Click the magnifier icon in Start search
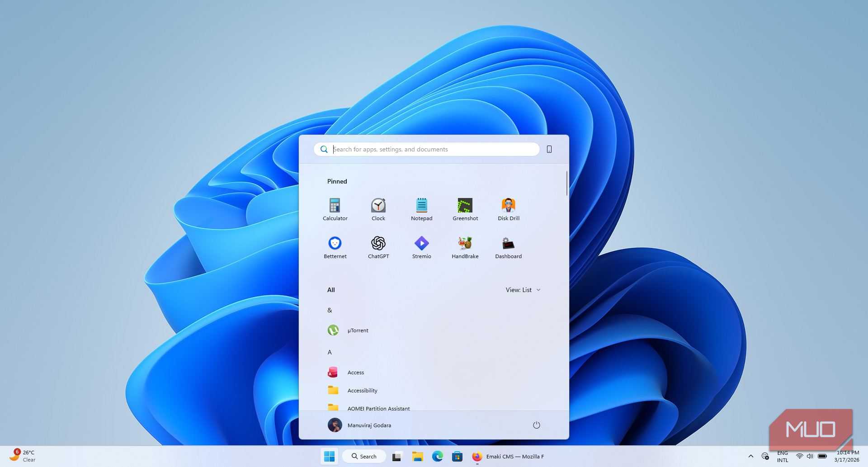Viewport: 868px width, 467px height. pyautogui.click(x=324, y=149)
